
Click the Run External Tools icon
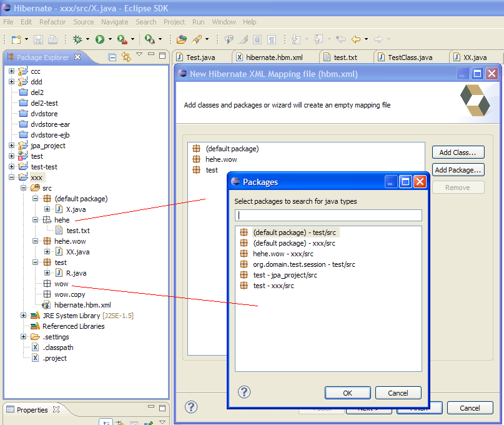122,39
